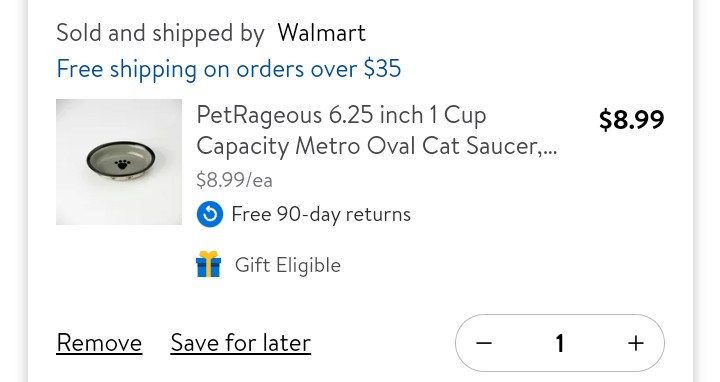
Task: Click the Sold and shipped by label
Action: point(160,33)
